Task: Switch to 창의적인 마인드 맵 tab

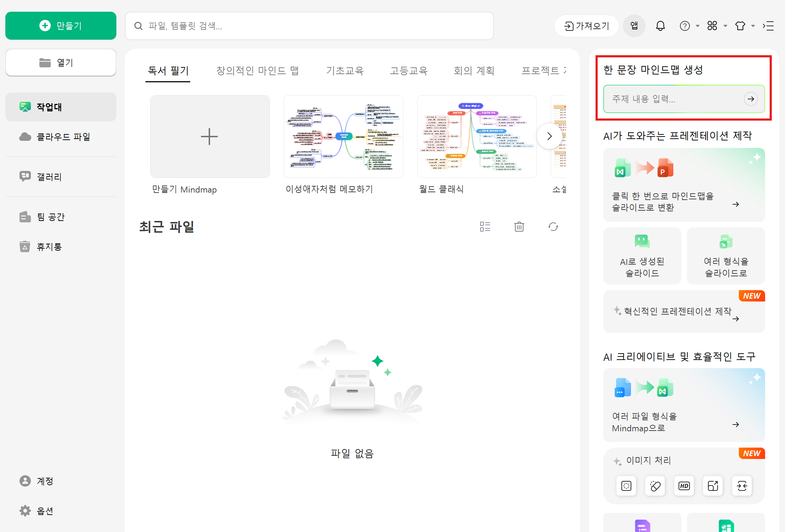Action: (x=258, y=71)
